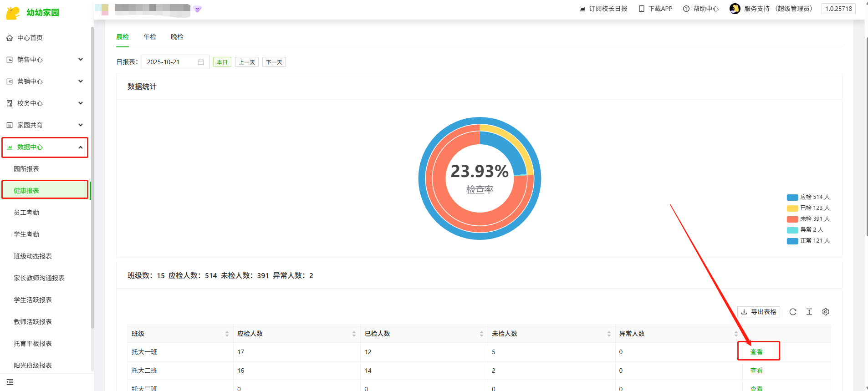This screenshot has width=868, height=391.
Task: Click the purple badge icon beside school name
Action: click(x=197, y=9)
